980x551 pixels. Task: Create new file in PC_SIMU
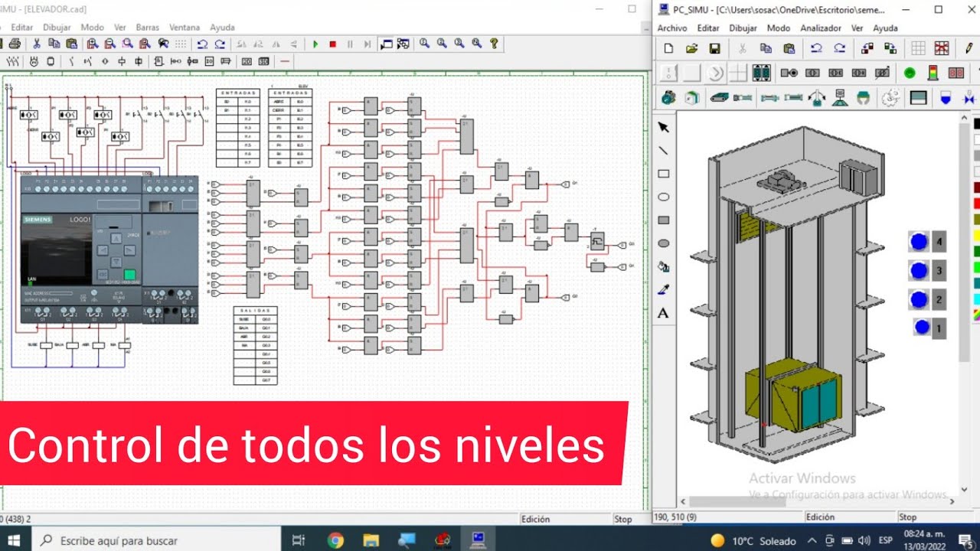pyautogui.click(x=668, y=48)
